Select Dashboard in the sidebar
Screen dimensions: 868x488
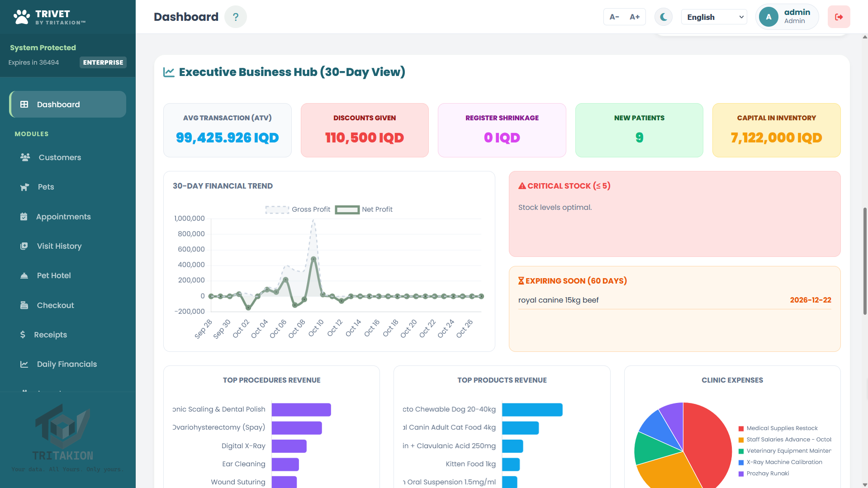point(68,104)
